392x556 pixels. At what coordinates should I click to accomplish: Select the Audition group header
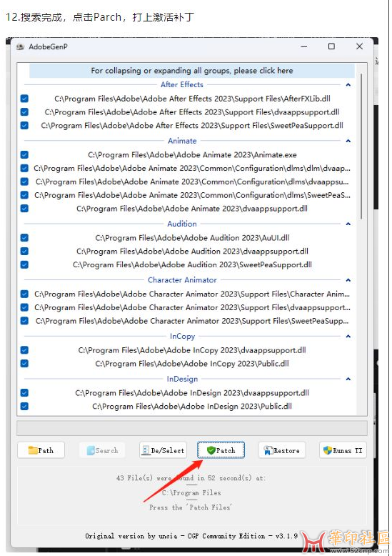tap(182, 224)
